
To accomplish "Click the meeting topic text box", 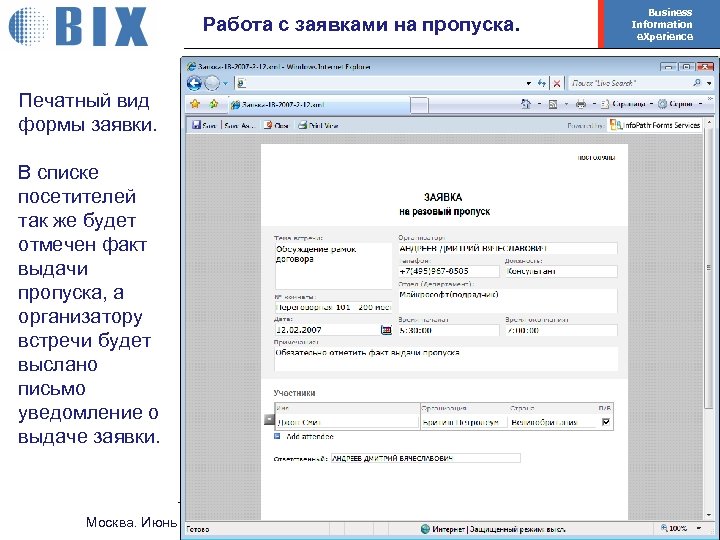I will 333,266.
